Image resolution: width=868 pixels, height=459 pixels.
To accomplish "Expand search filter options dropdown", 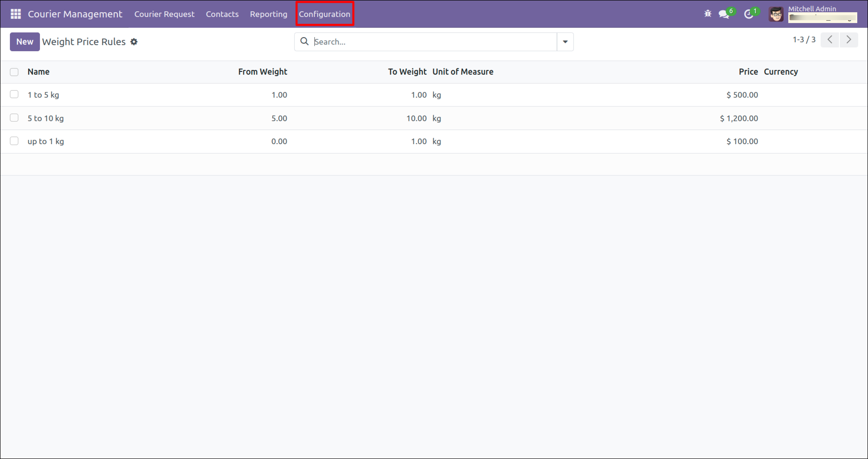I will (565, 42).
